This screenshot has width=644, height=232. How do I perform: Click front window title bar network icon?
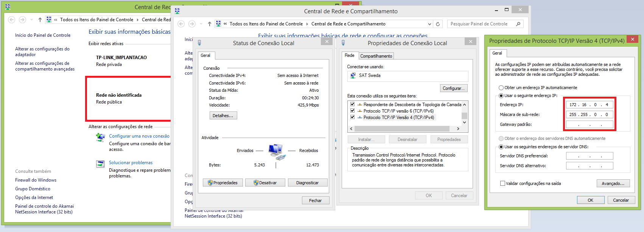pos(177,11)
